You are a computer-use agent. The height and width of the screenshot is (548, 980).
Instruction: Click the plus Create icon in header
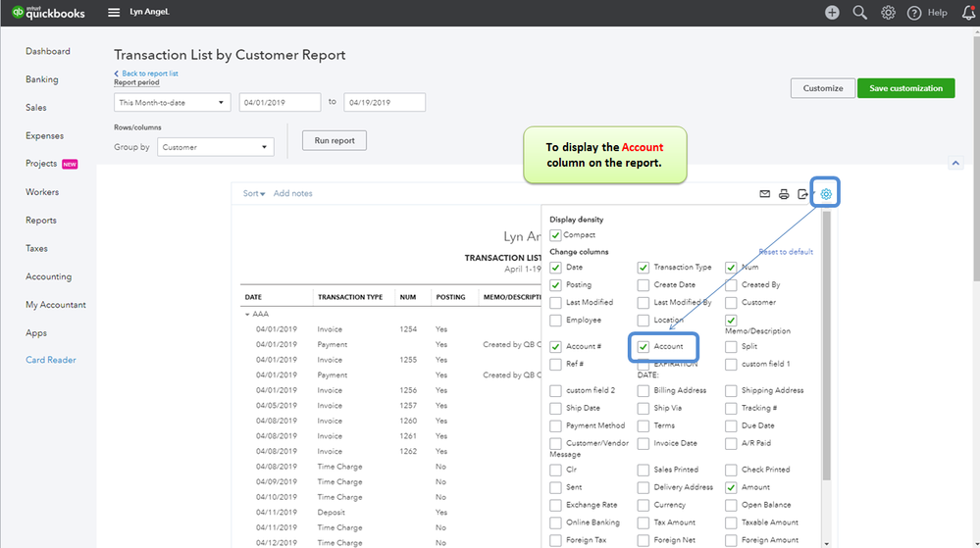click(832, 13)
